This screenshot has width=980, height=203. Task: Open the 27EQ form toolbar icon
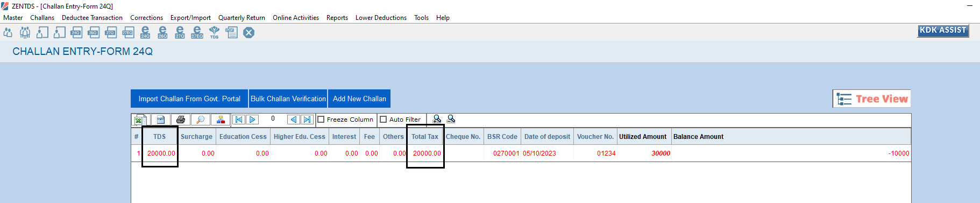128,32
